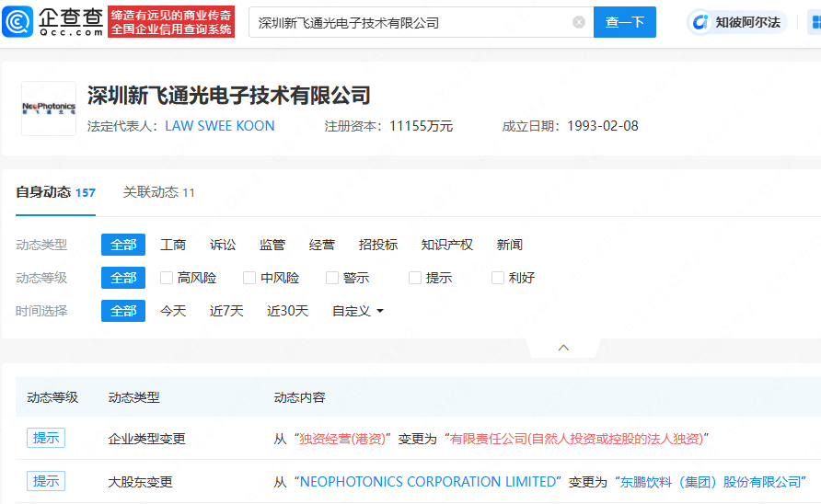The height and width of the screenshot is (504, 821).
Task: Filter dynamics by 诉讼 type
Action: [x=223, y=245]
